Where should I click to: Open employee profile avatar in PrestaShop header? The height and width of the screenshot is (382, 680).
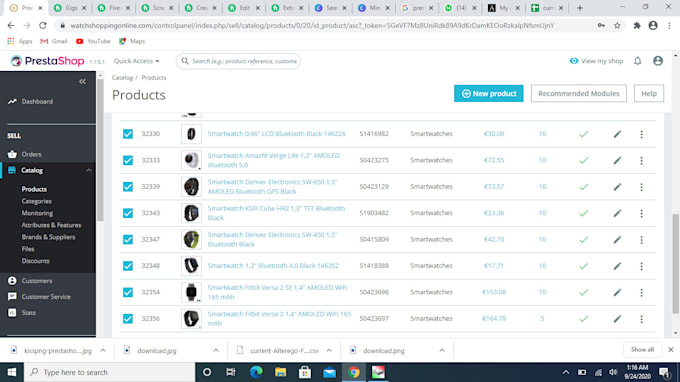[658, 61]
